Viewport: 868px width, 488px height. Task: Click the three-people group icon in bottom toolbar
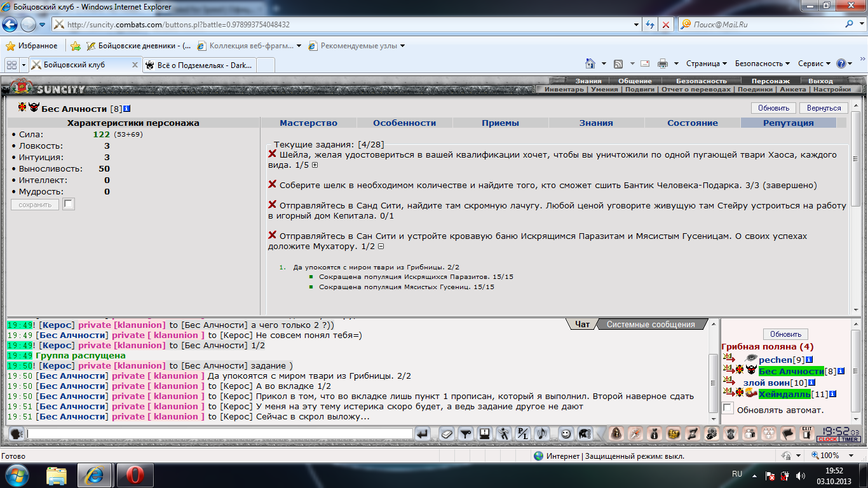(769, 434)
